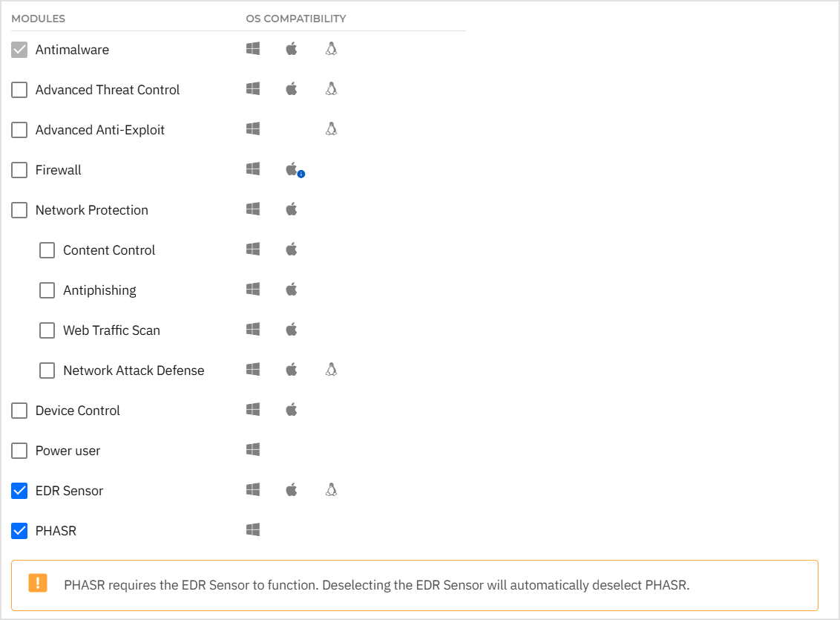Click the MODULES column header
Viewport: 840px width, 620px height.
[36, 18]
